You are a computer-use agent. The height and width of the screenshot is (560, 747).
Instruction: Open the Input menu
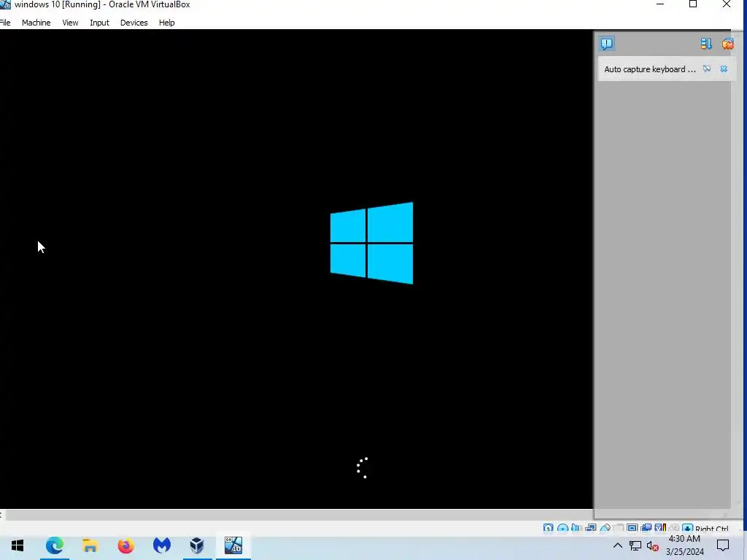[x=99, y=23]
